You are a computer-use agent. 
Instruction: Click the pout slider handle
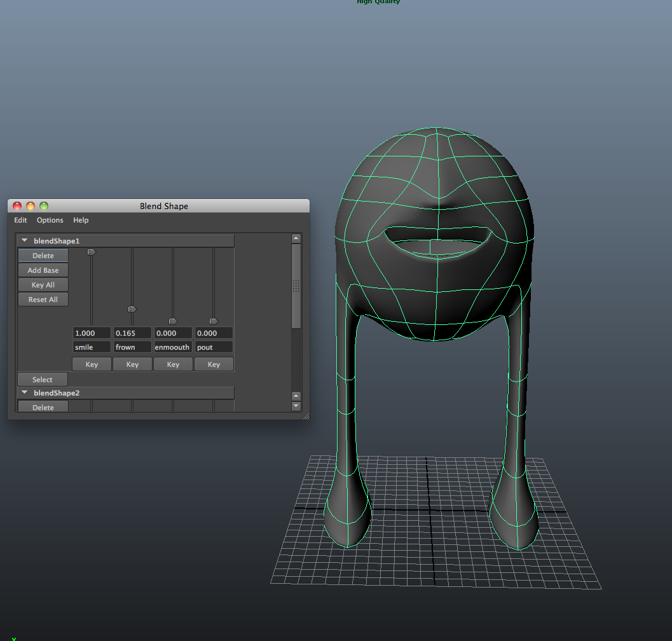pyautogui.click(x=214, y=321)
